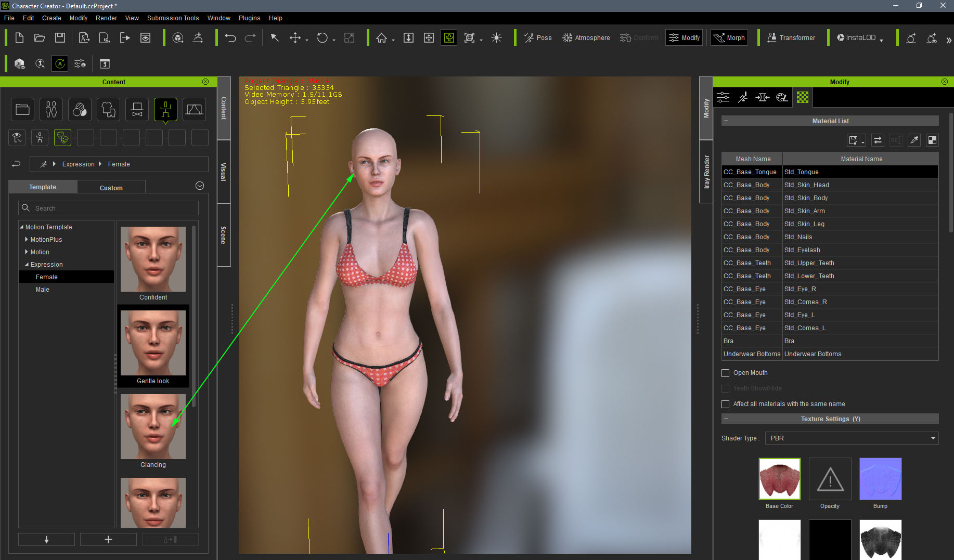Open the Morph tool
This screenshot has width=954, height=560.
729,38
